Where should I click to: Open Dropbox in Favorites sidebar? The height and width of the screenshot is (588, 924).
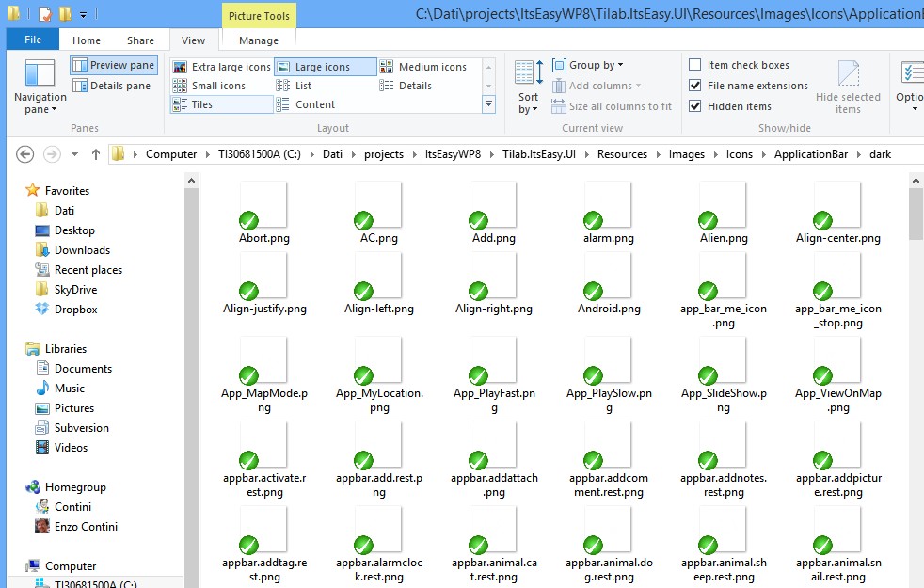75,309
